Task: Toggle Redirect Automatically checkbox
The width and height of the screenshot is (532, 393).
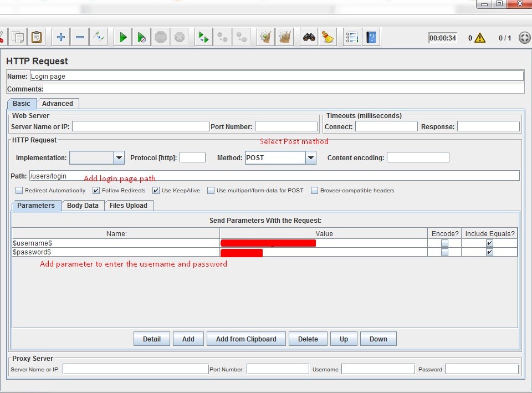Action: (x=19, y=190)
